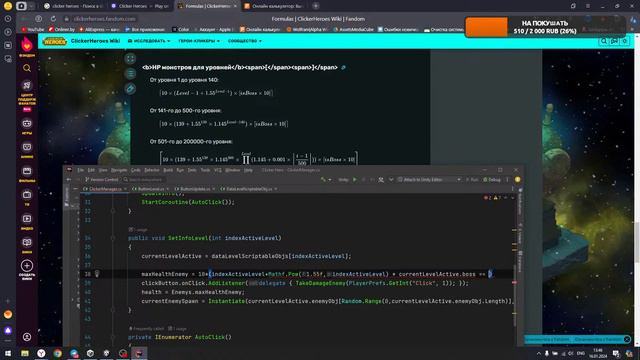The width and height of the screenshot is (640, 360).
Task: Click Rider Version Control button
Action: pos(101,180)
